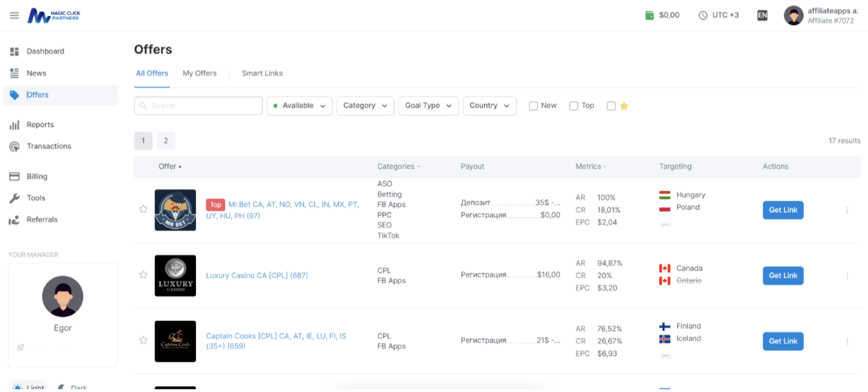Switch to the Smart Links tab
868x392 pixels.
[262, 73]
